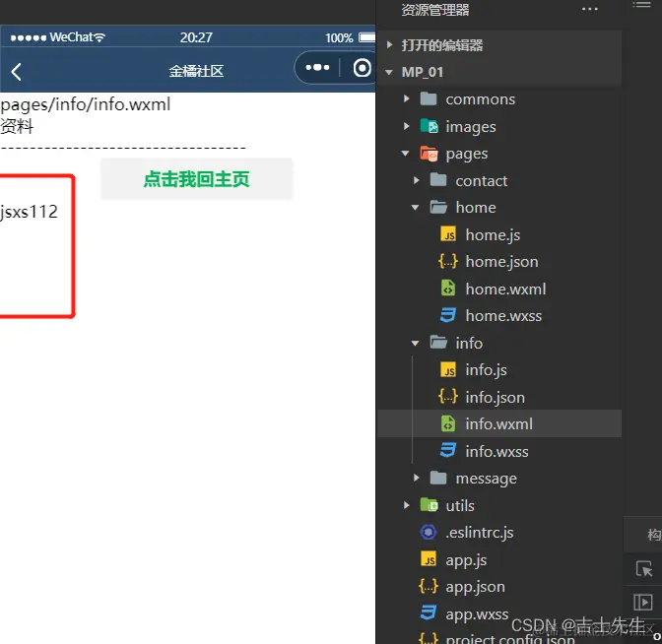Open the home.wxss file
This screenshot has height=644, width=662.
tap(503, 316)
